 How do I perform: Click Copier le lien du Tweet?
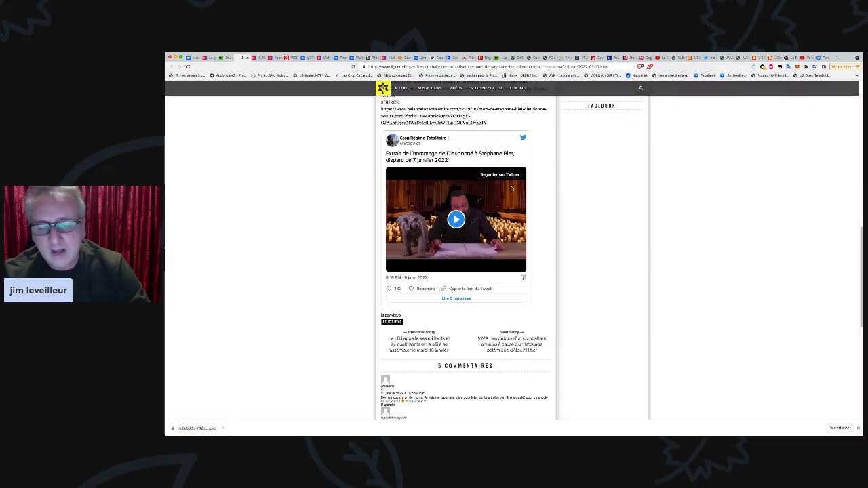pos(470,289)
